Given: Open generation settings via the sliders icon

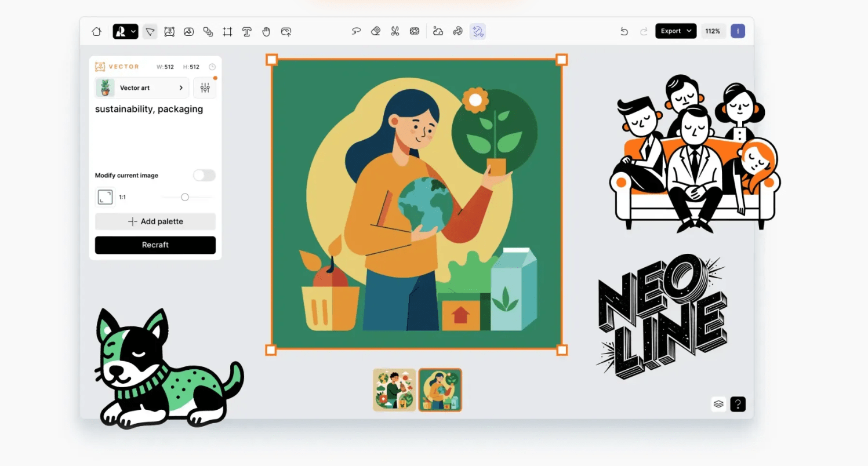Looking at the screenshot, I should 205,88.
